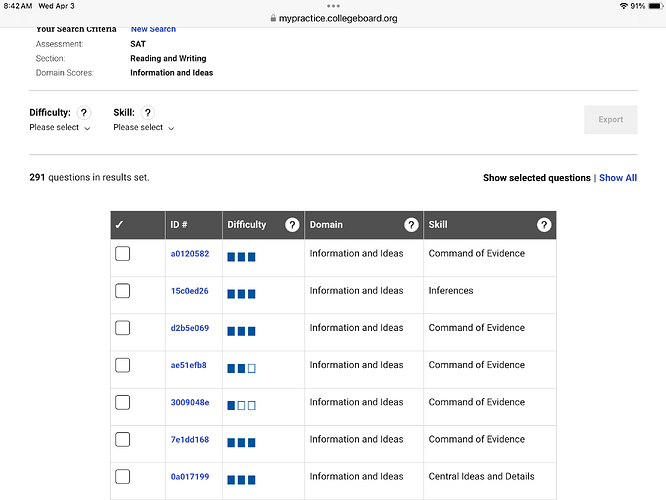This screenshot has width=666, height=500.
Task: Tick the checkbox for question ae51efb8
Action: click(x=123, y=365)
